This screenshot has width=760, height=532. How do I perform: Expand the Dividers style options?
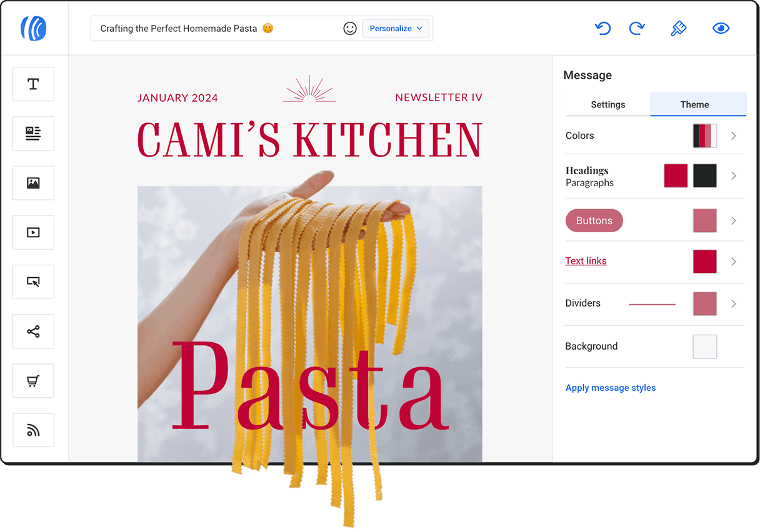tap(734, 303)
